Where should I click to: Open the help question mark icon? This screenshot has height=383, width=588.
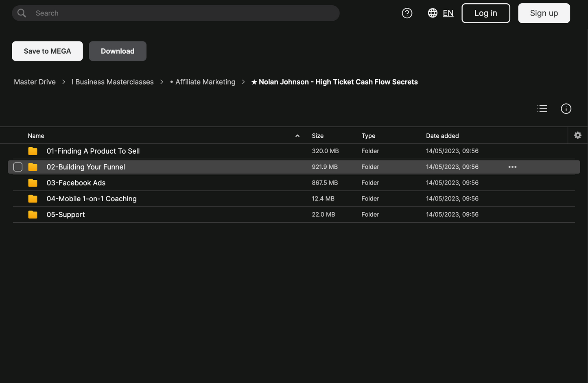point(407,13)
